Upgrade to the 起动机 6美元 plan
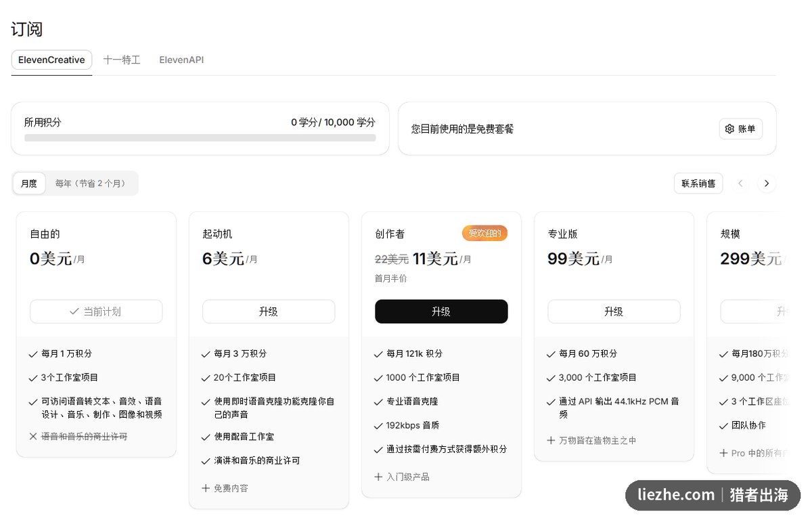The width and height of the screenshot is (812, 522). pos(269,311)
